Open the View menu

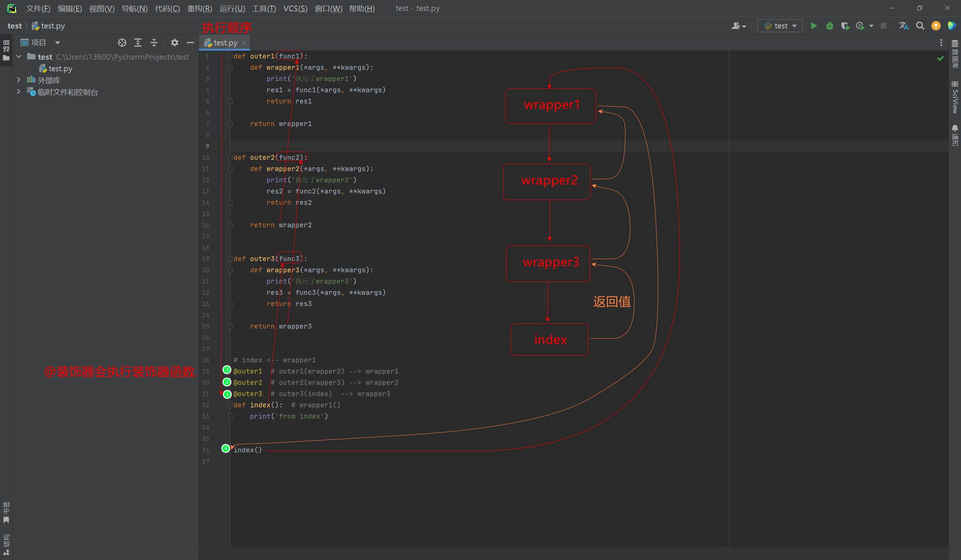pos(101,8)
